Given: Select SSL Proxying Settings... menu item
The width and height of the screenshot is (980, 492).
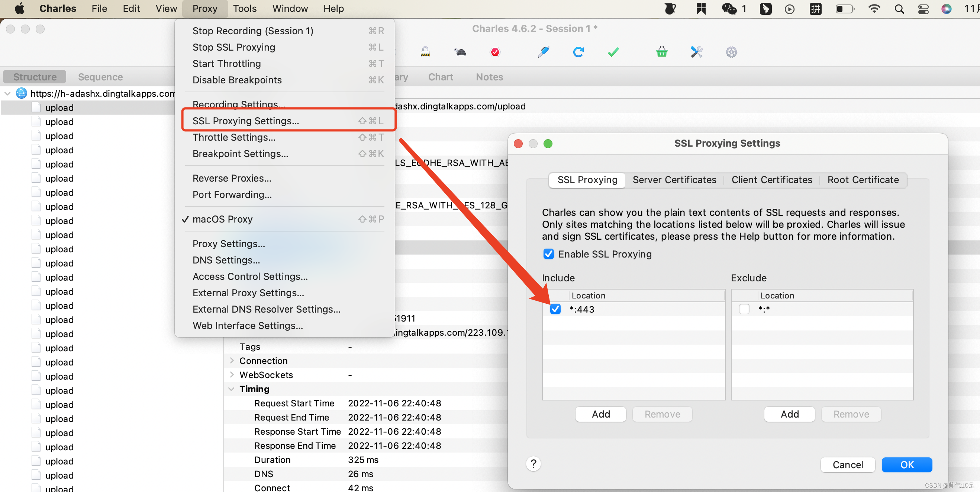Looking at the screenshot, I should coord(246,121).
